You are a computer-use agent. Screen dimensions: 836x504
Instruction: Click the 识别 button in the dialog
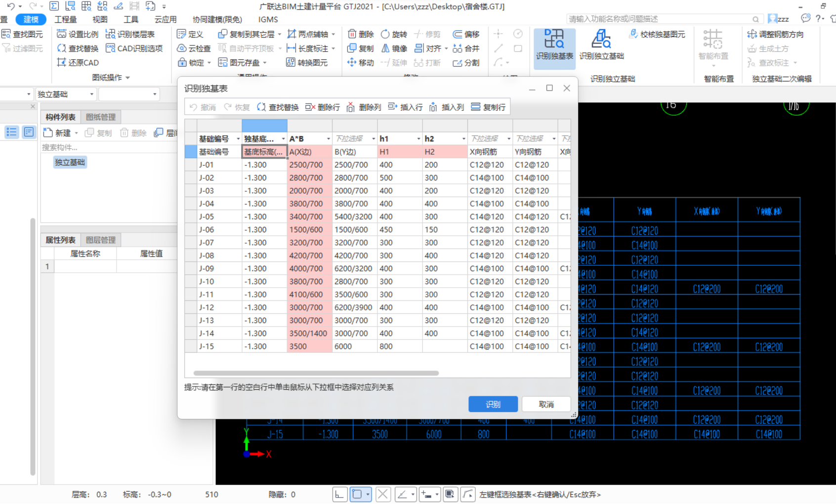pyautogui.click(x=493, y=404)
